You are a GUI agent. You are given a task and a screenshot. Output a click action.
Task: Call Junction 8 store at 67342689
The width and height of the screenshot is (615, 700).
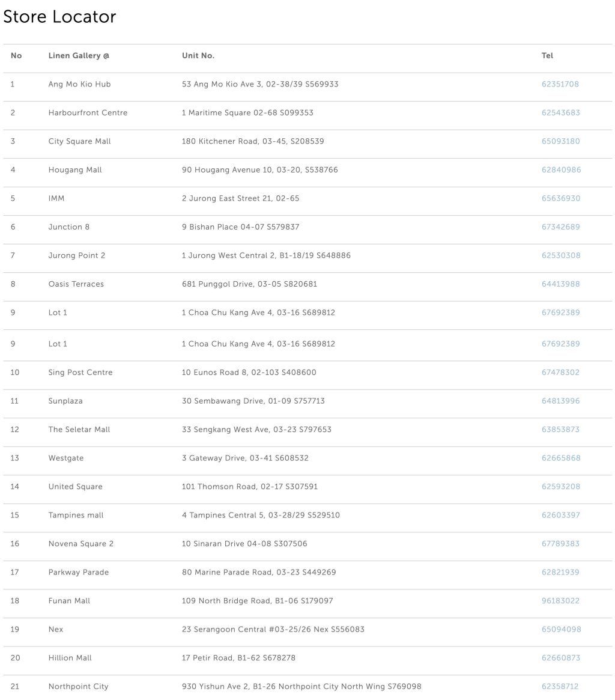pos(560,227)
